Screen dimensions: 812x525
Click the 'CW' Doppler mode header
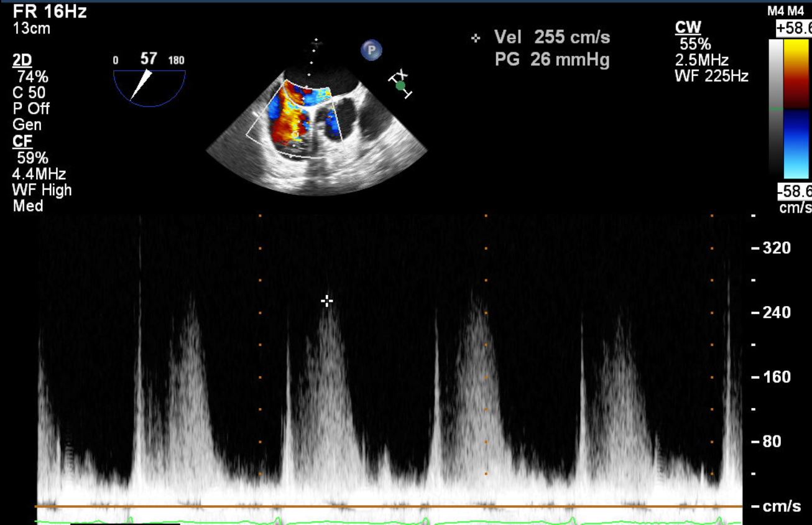(688, 27)
